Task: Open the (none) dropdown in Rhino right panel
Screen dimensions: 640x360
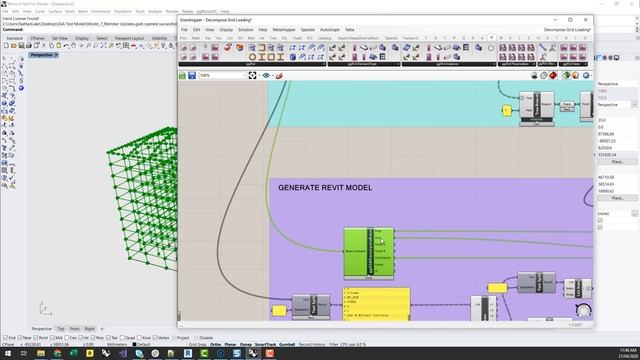Action: click(634, 213)
